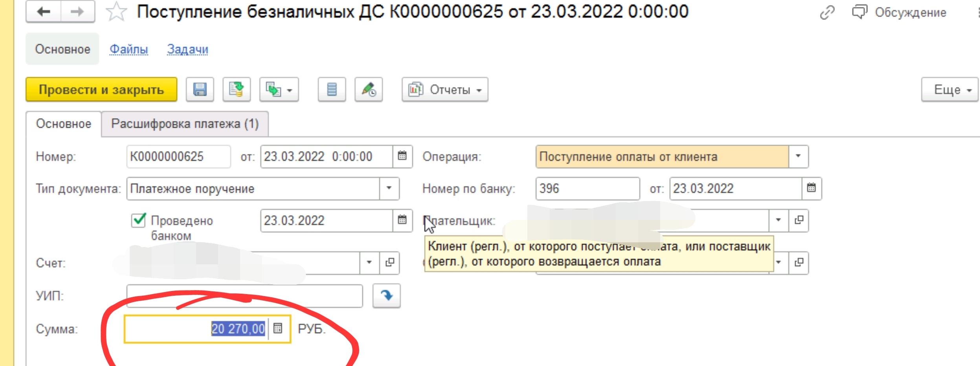
Task: Click the post document icon
Action: pos(237,90)
